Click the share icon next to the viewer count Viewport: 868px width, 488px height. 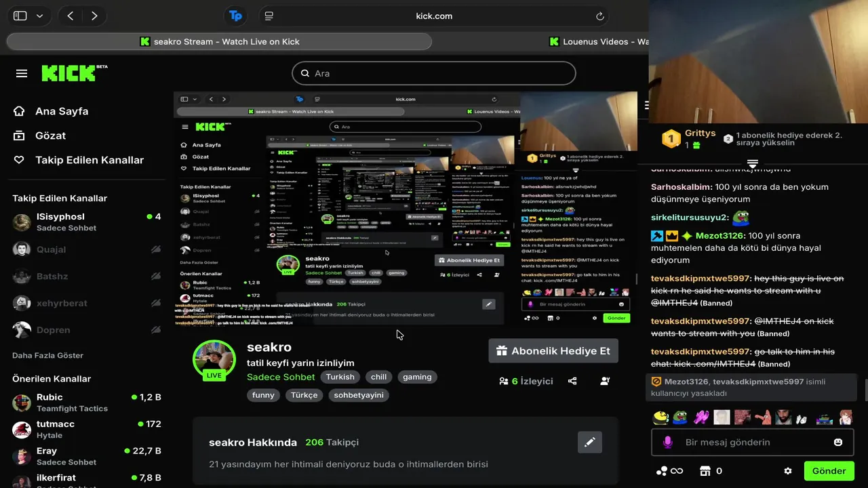(572, 381)
